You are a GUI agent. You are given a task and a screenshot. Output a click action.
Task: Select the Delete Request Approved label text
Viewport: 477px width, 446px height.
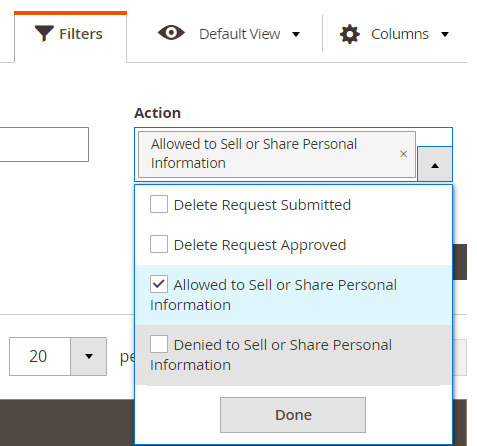pos(260,245)
